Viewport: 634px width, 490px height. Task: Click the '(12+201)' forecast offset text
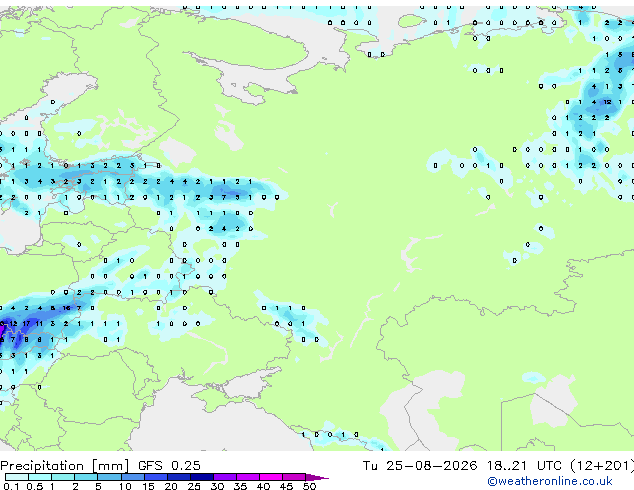click(x=602, y=466)
